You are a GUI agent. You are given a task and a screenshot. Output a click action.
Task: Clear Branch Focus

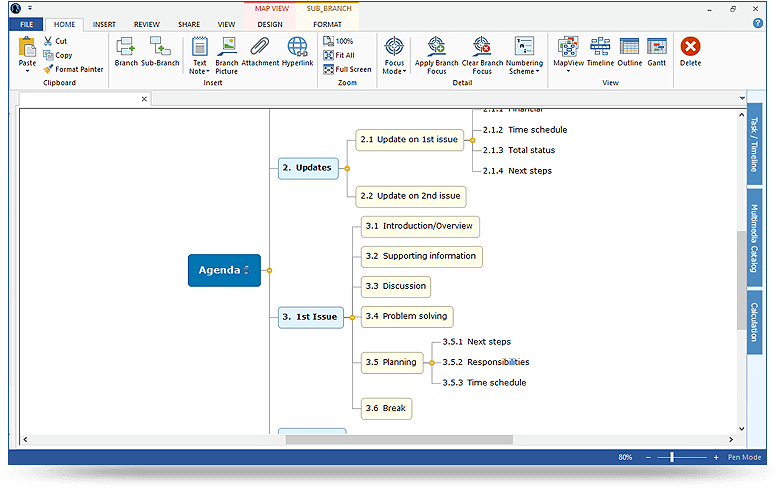coord(482,55)
